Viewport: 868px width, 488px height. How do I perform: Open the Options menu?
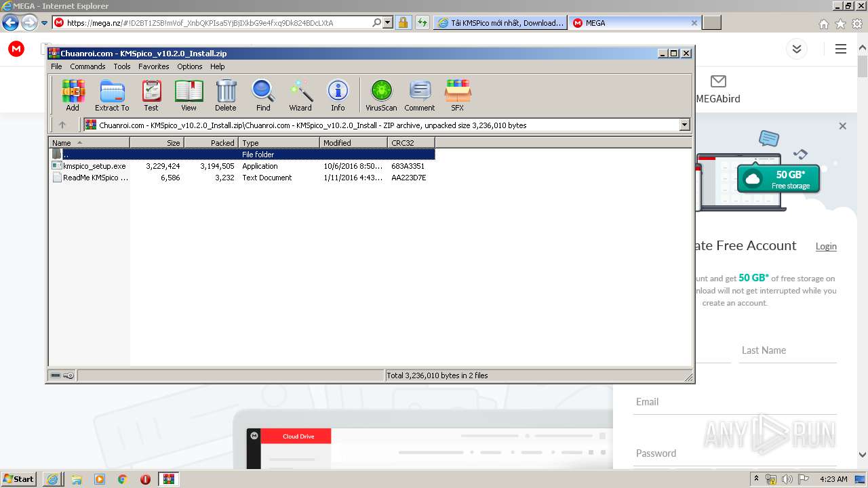190,66
